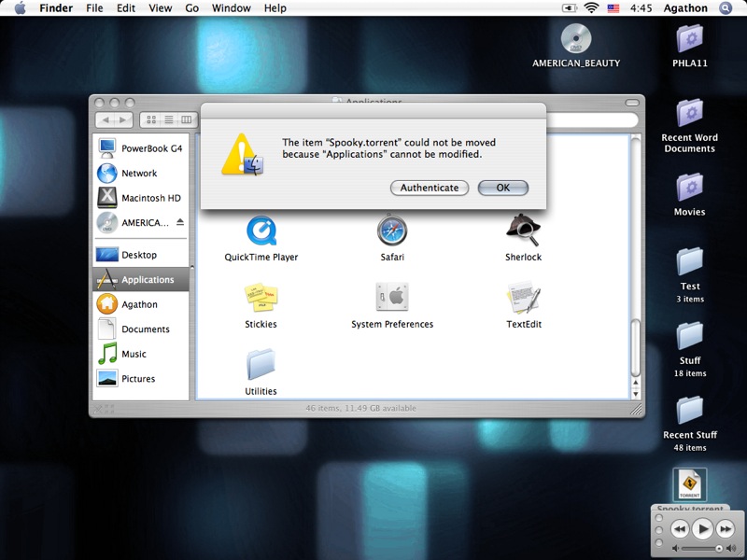Image resolution: width=747 pixels, height=560 pixels.
Task: Switch Finder to column view
Action: 187,119
